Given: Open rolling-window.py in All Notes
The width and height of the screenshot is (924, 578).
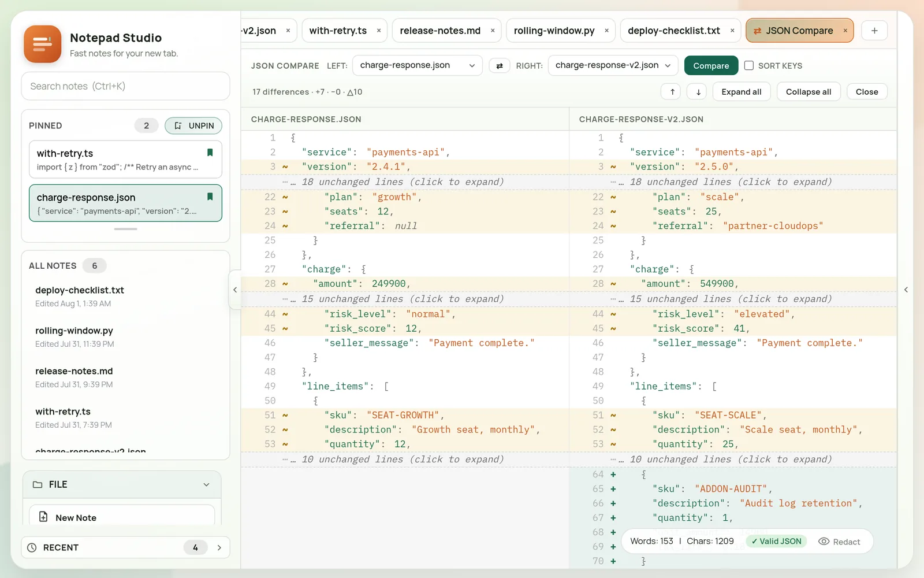Looking at the screenshot, I should (125, 336).
